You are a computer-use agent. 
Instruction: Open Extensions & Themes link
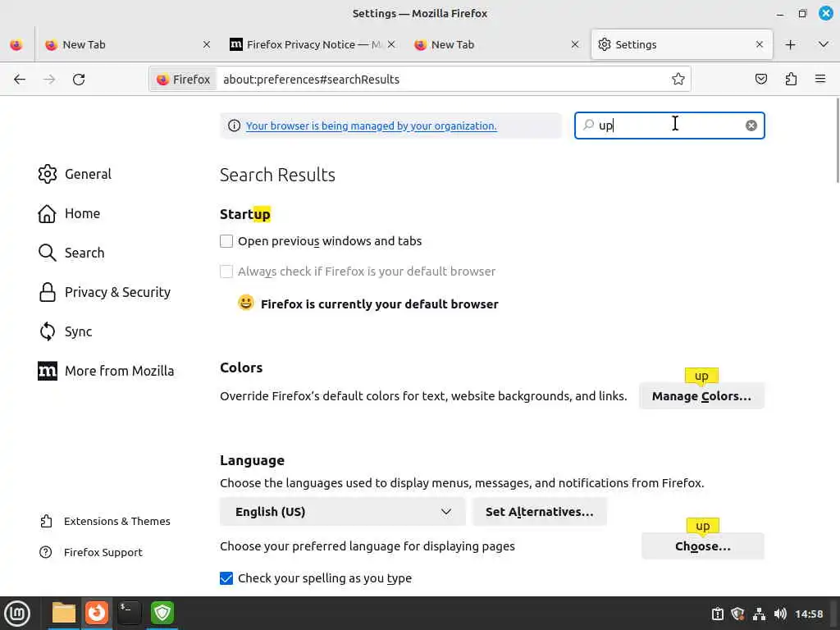pyautogui.click(x=105, y=521)
